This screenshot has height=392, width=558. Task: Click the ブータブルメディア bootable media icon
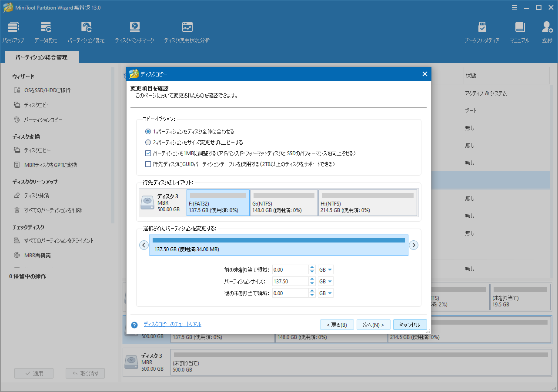(x=482, y=28)
